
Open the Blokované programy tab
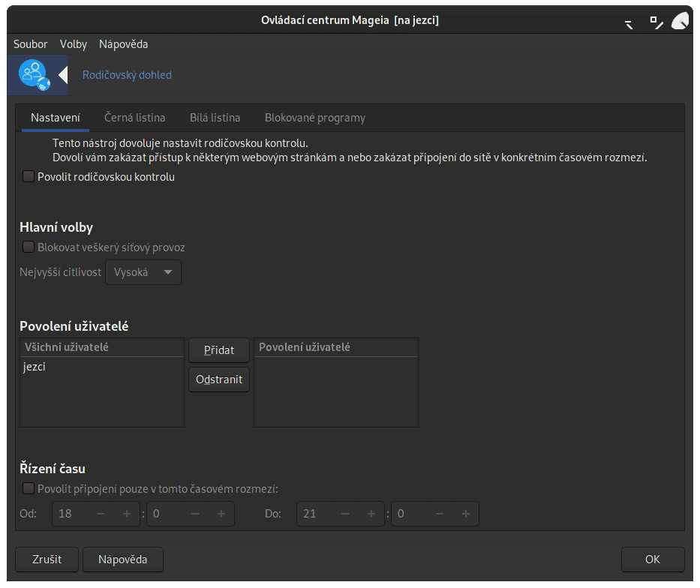[314, 118]
